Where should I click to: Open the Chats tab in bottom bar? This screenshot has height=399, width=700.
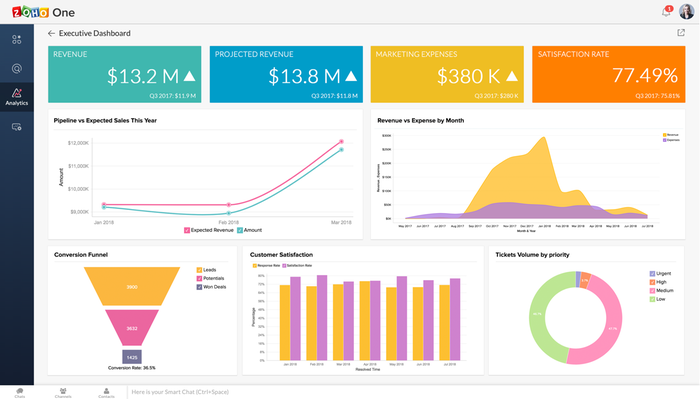(20, 393)
